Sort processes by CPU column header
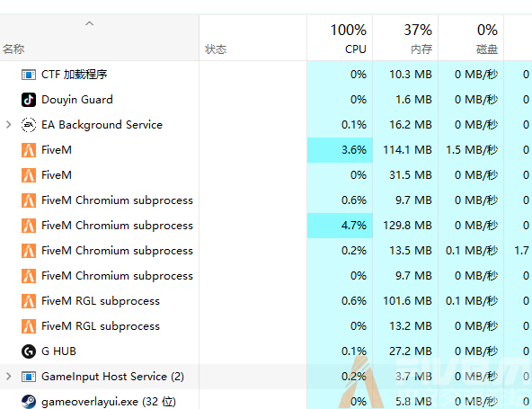Viewport: 532px width, 409px height. click(340, 38)
